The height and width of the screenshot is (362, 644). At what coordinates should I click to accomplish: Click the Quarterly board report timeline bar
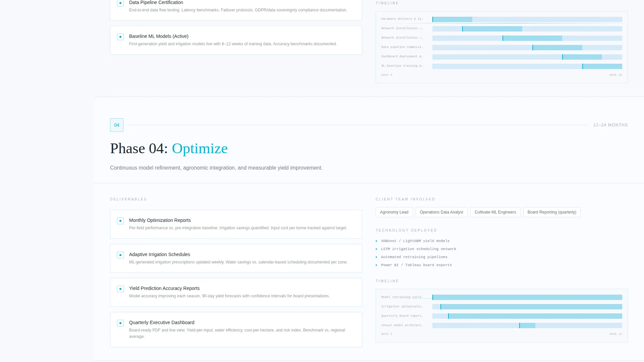click(535, 316)
